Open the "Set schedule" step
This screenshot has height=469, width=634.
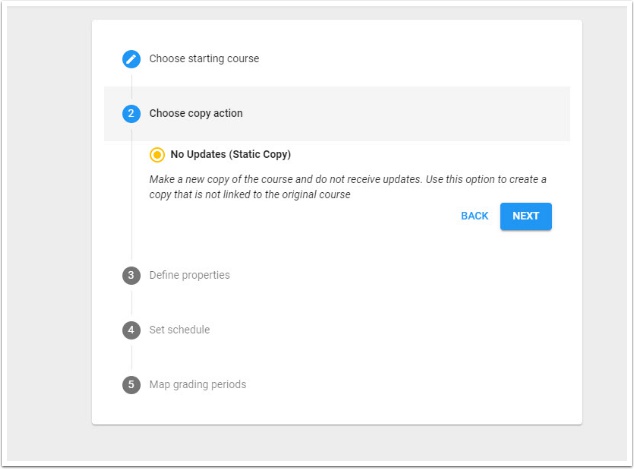point(179,330)
